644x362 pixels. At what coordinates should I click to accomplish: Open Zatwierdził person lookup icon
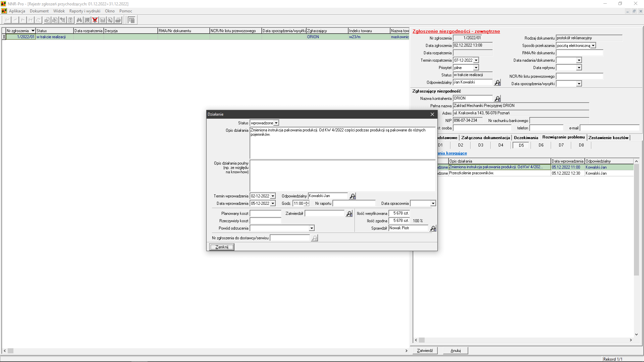[x=349, y=214]
